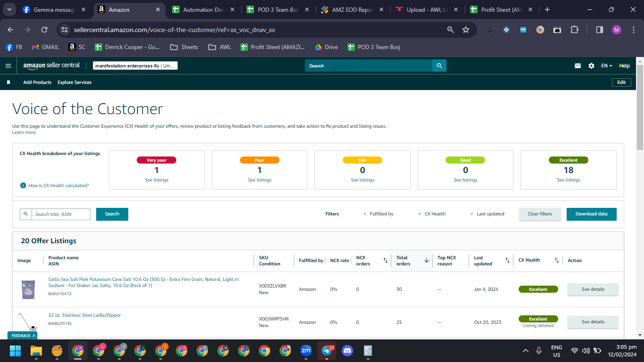This screenshot has height=362, width=644.
Task: Sort the table by Total orders
Action: tap(427, 260)
